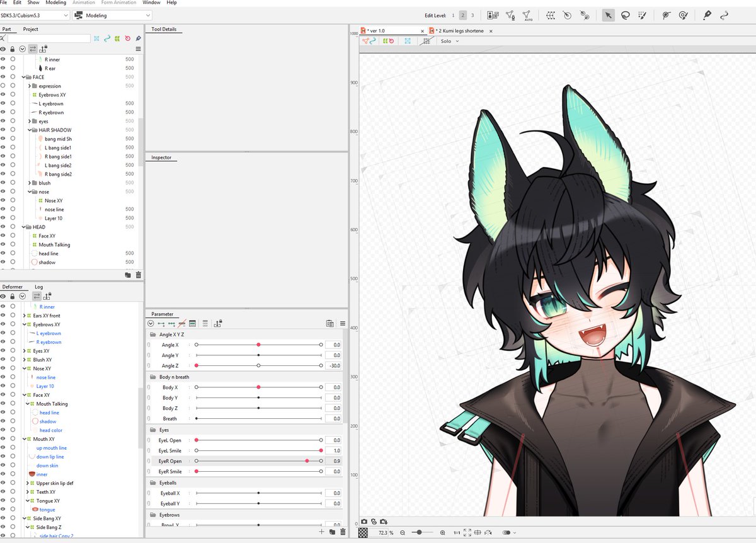Hide the L eyebrown part

[3, 103]
